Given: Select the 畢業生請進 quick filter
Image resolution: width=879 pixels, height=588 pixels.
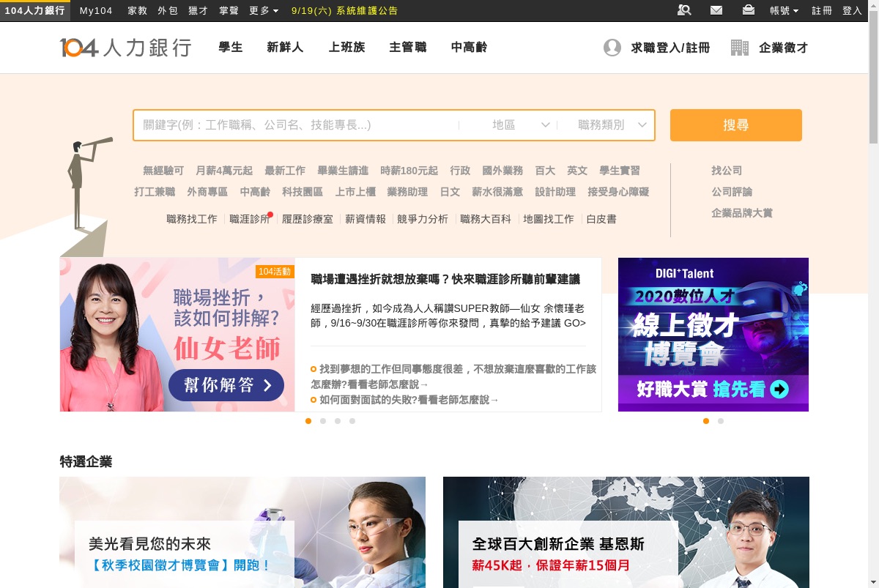Looking at the screenshot, I should point(343,171).
